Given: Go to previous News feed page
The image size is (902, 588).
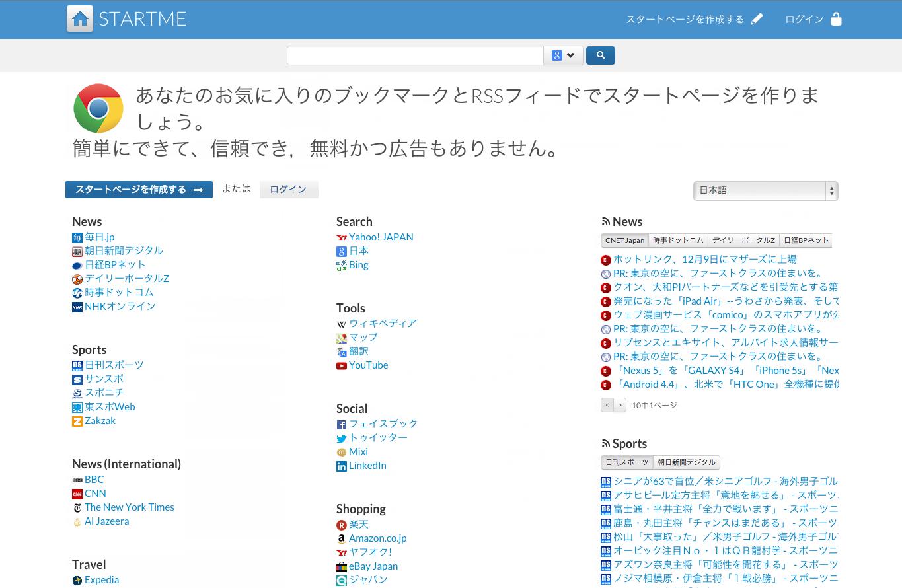Looking at the screenshot, I should (x=607, y=405).
